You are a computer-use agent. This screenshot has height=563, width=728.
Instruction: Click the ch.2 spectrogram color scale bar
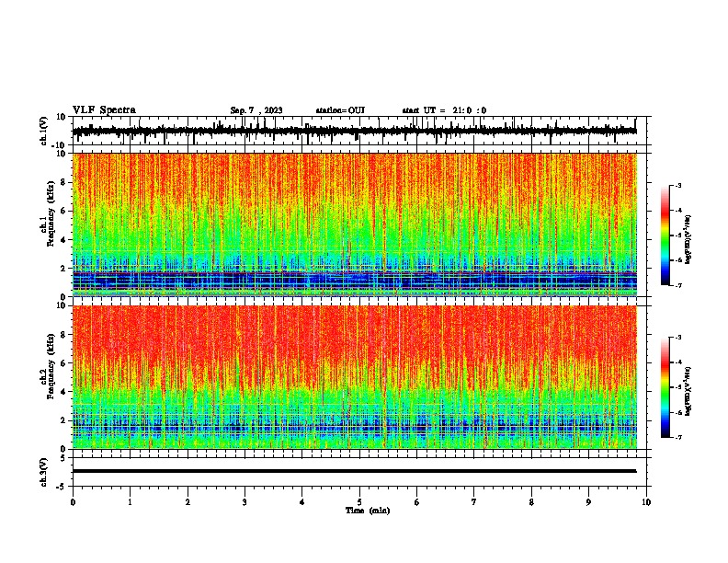(665, 387)
